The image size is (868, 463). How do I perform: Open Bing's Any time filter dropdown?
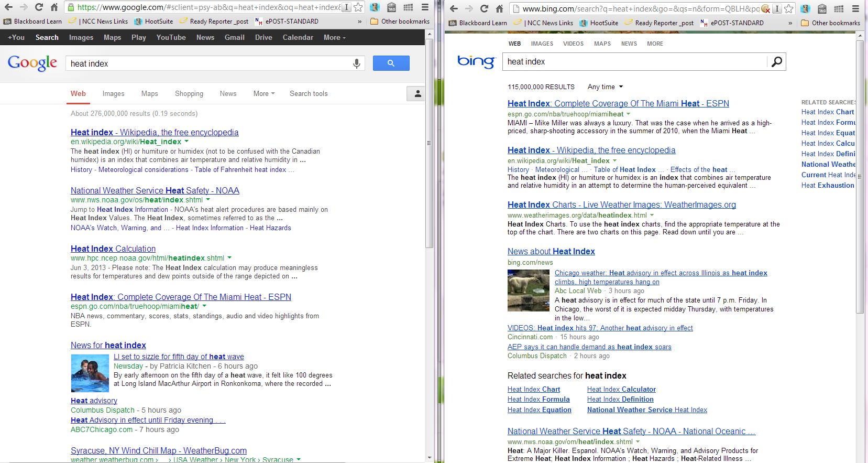point(606,87)
